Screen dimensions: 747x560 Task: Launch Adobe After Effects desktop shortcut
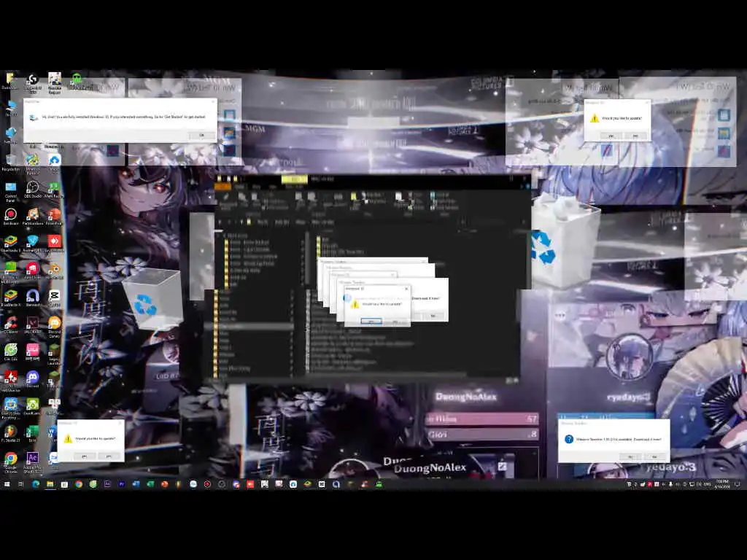pos(33,462)
